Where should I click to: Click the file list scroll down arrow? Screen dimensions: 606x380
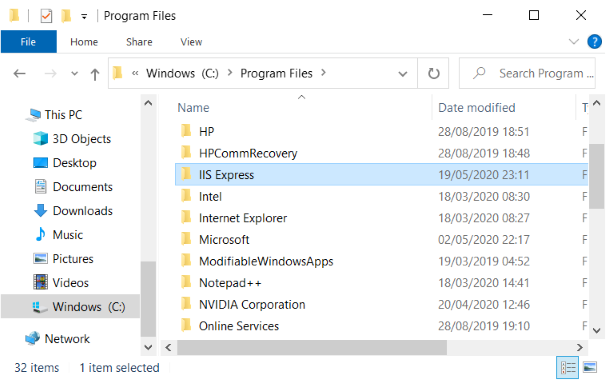(x=596, y=331)
